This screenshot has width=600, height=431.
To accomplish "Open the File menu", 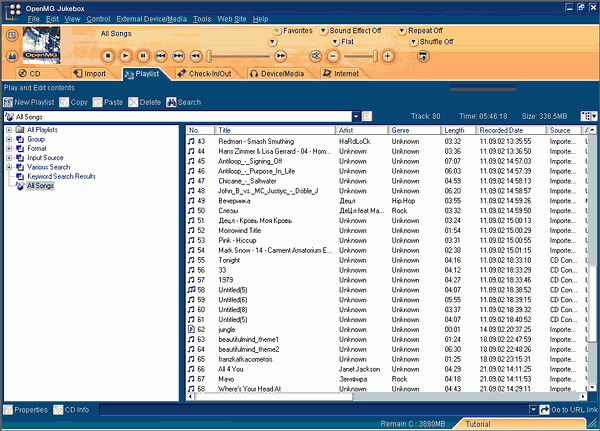I will pos(33,19).
